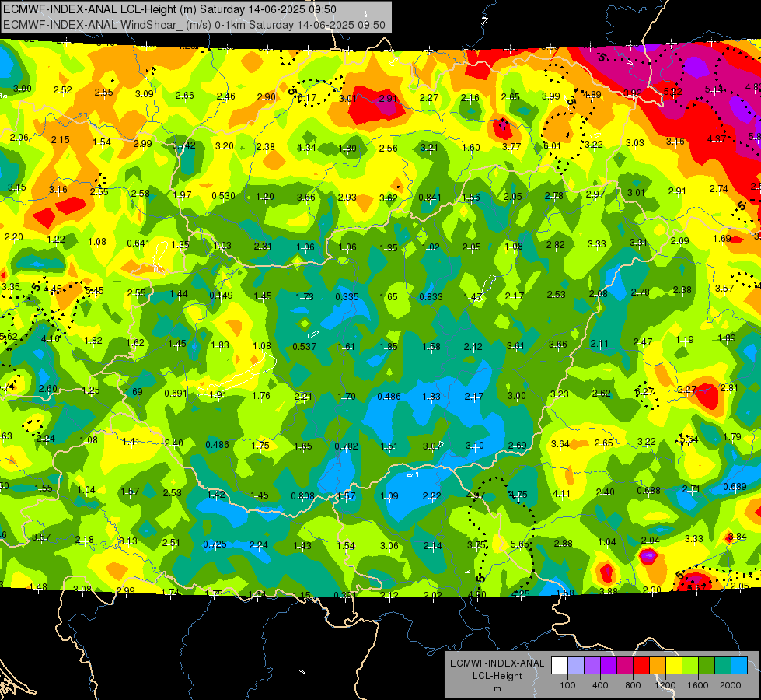The height and width of the screenshot is (700, 761).
Task: Click the grid value 0.691
Action: click(x=176, y=393)
